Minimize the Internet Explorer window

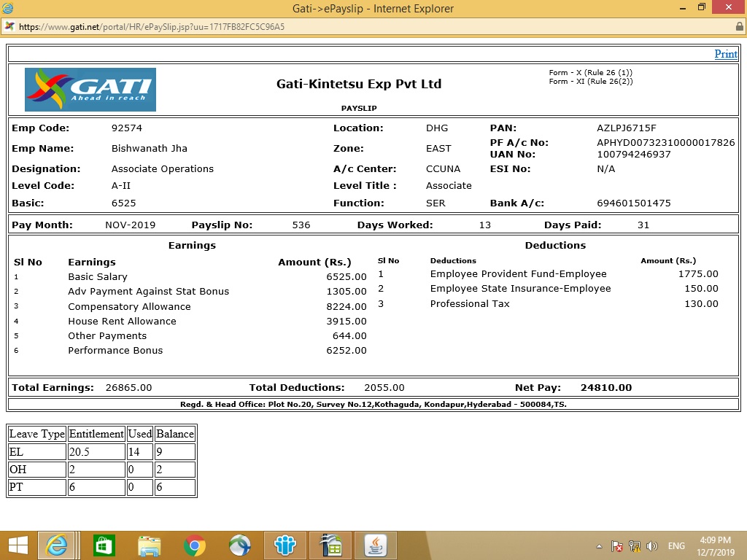(x=683, y=7)
